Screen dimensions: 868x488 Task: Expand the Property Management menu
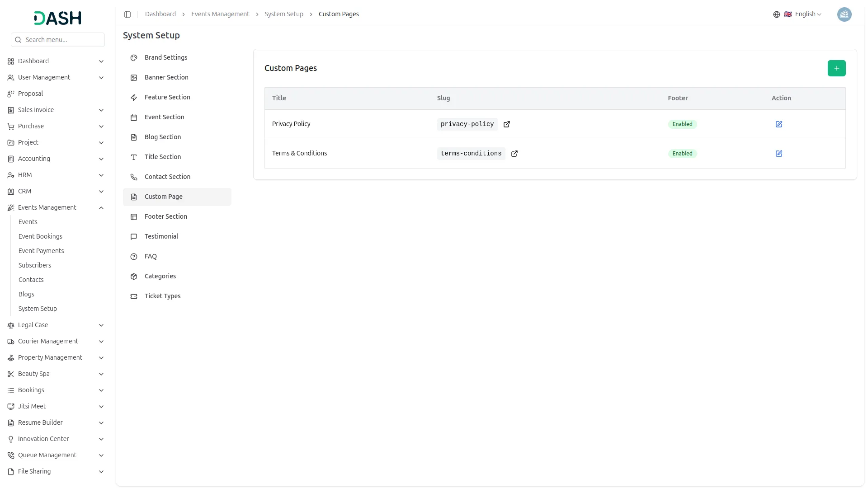tap(101, 358)
